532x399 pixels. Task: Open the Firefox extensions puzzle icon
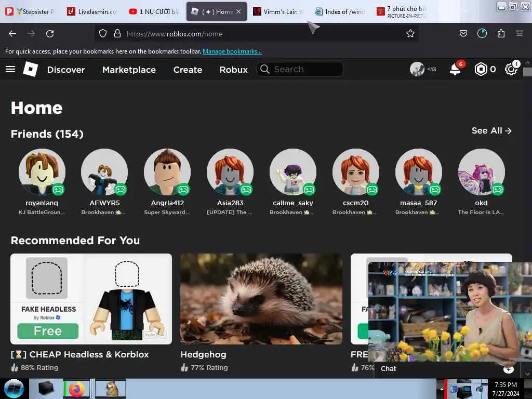coord(501,33)
